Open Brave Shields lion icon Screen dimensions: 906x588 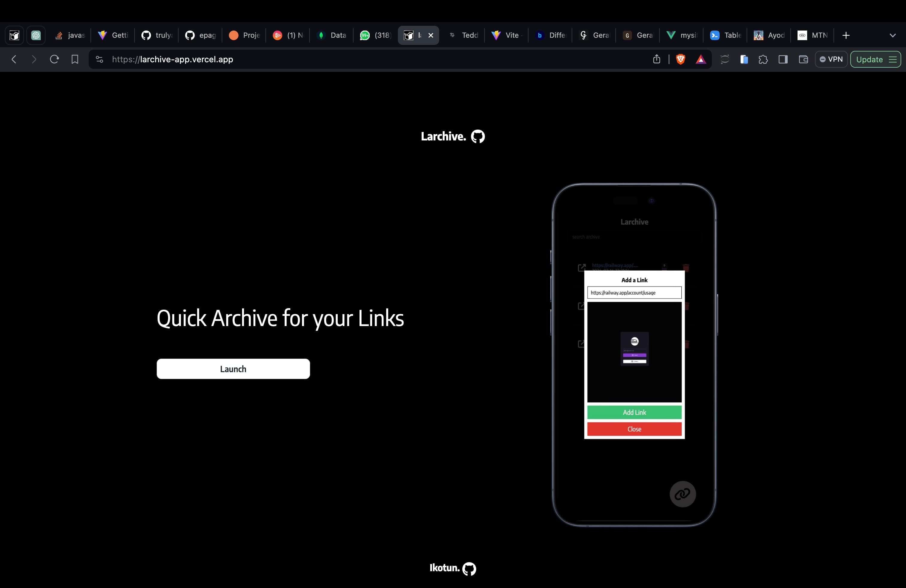(x=681, y=59)
